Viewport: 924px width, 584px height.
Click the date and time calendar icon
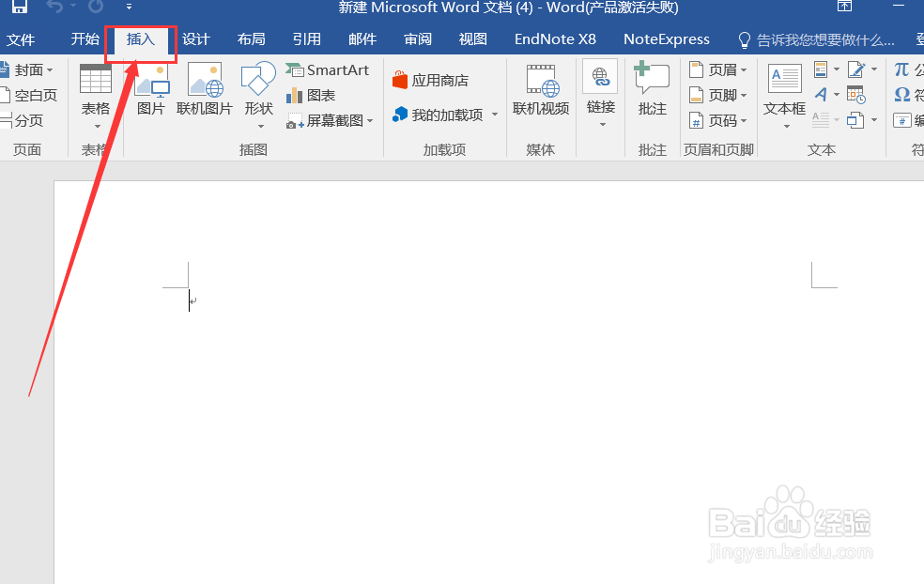855,95
